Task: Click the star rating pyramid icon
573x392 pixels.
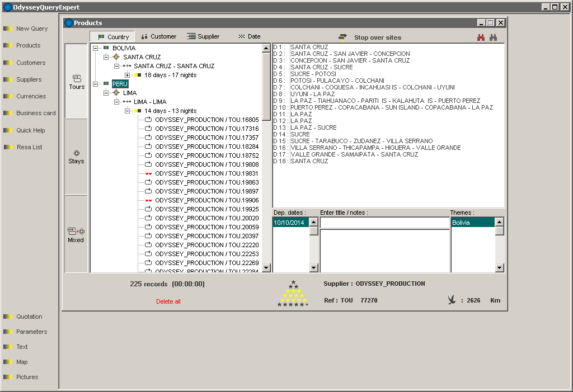Action: click(x=293, y=294)
